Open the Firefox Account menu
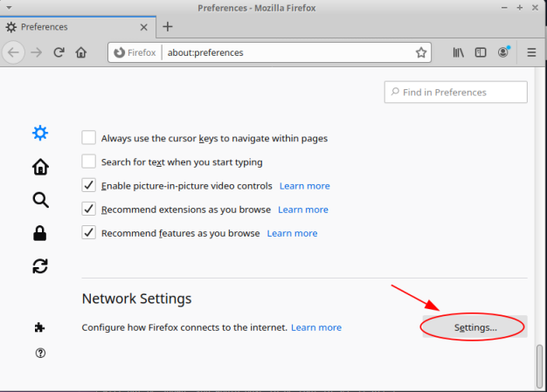The height and width of the screenshot is (392, 547). click(503, 52)
